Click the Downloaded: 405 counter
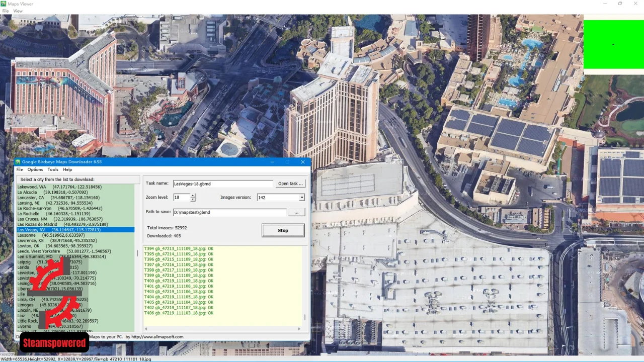 [x=164, y=236]
